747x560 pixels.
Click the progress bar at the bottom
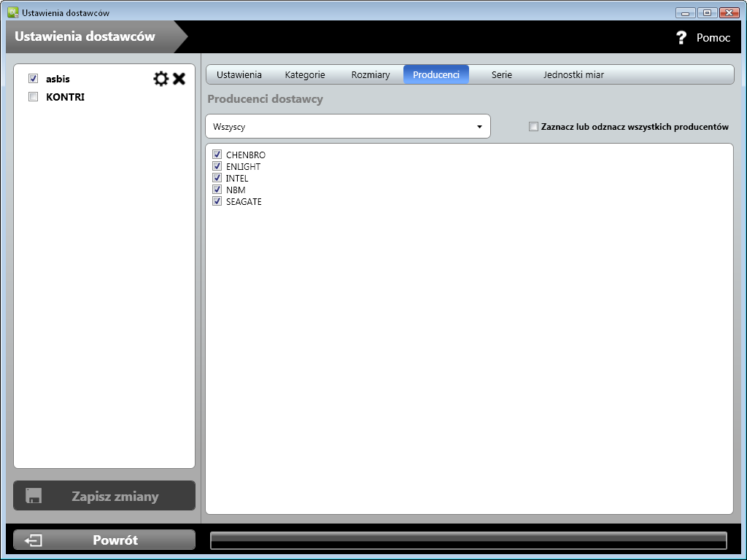point(469,540)
